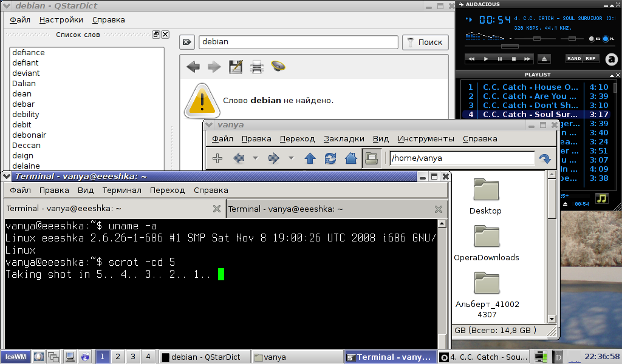Open the OperaDownloads folder
The width and height of the screenshot is (622, 364).
(486, 243)
